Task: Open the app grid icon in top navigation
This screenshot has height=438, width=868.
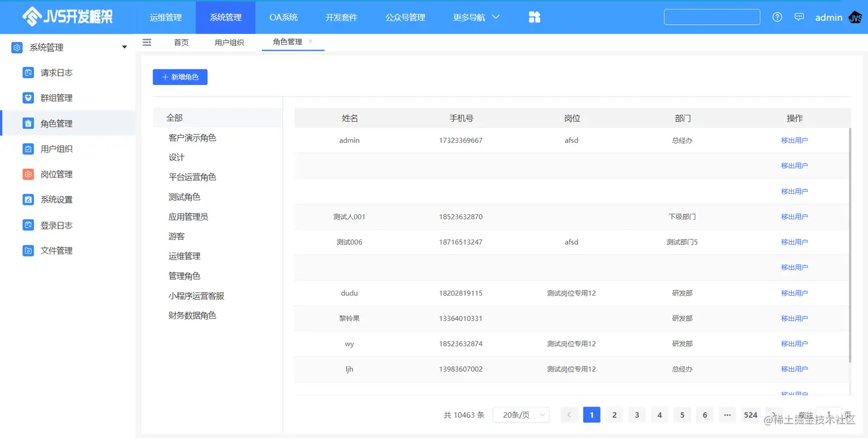Action: coord(534,17)
